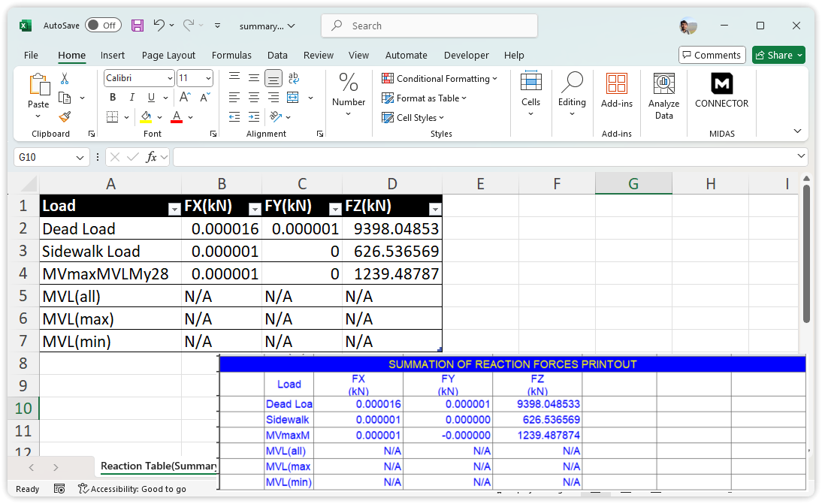Image resolution: width=822 pixels, height=504 pixels.
Task: Center align text horizontally
Action: (254, 98)
